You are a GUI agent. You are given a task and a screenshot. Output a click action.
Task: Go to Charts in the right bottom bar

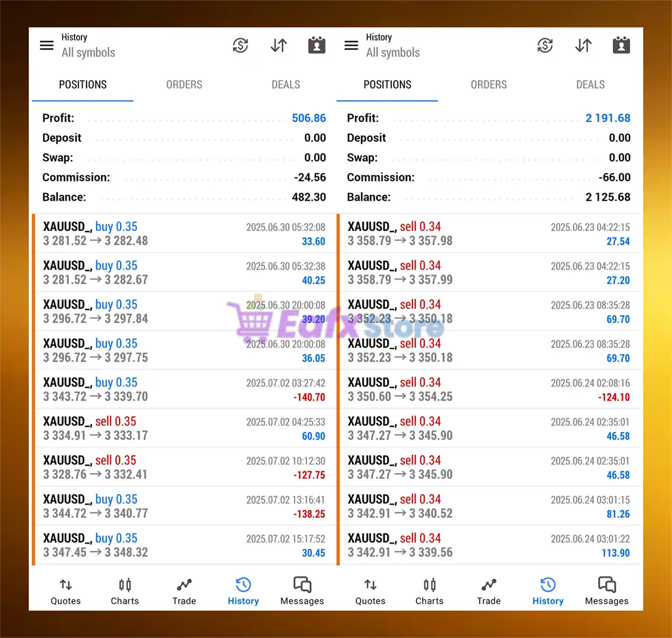click(429, 591)
